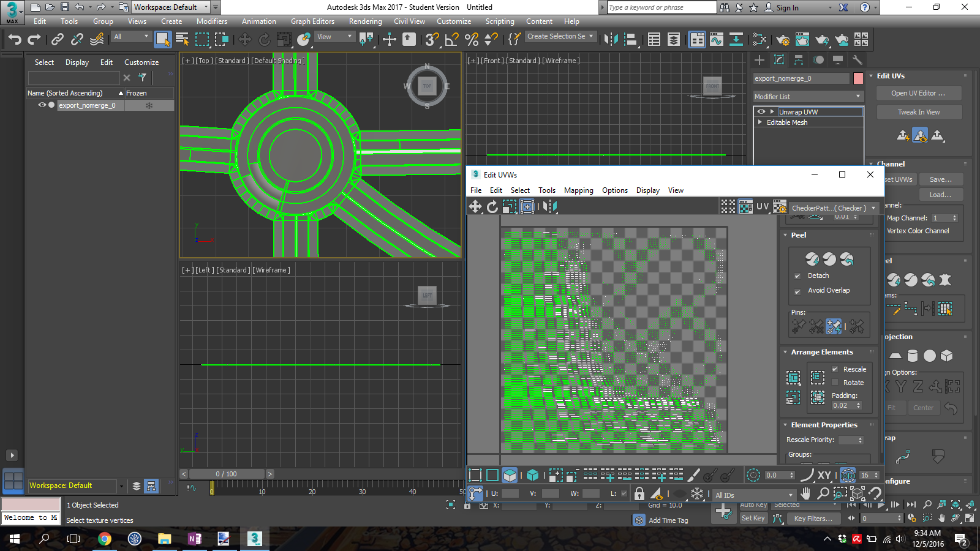Toggle Angle Snap in main toolbar
Viewport: 980px width, 551px height.
point(452,40)
